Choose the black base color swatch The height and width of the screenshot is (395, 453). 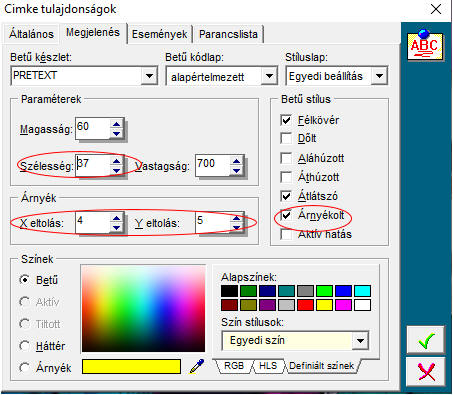tap(229, 291)
